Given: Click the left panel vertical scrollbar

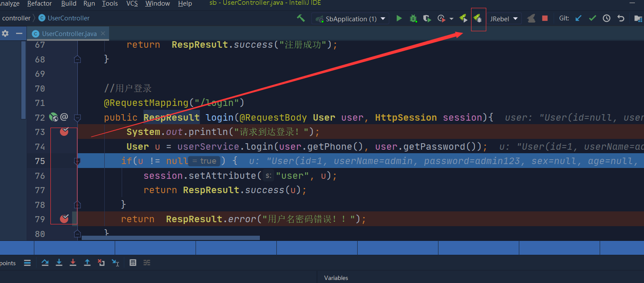Looking at the screenshot, I should [23, 80].
